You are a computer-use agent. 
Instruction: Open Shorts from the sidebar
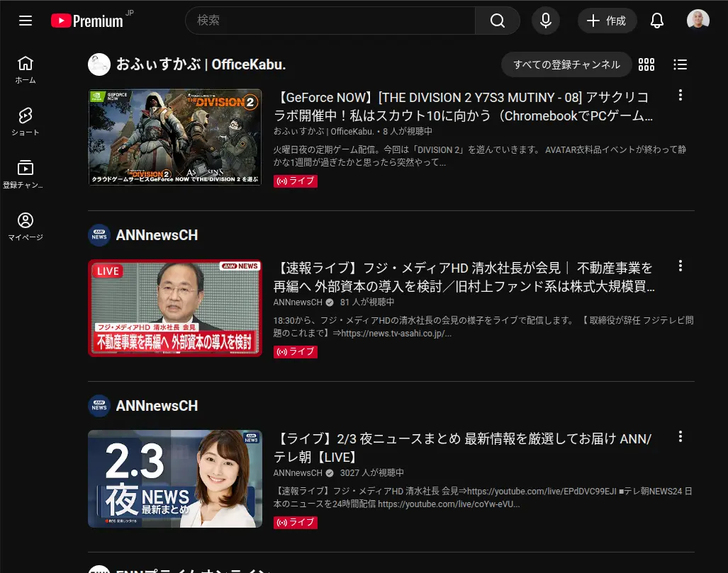[x=26, y=122]
